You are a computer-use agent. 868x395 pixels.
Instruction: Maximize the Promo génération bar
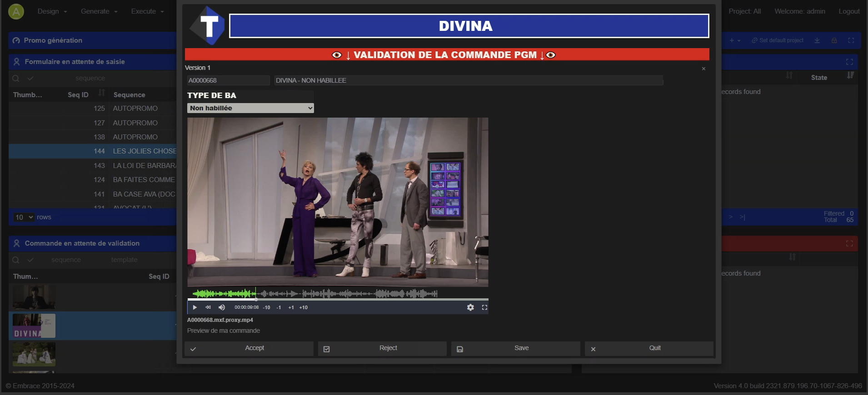tap(851, 40)
